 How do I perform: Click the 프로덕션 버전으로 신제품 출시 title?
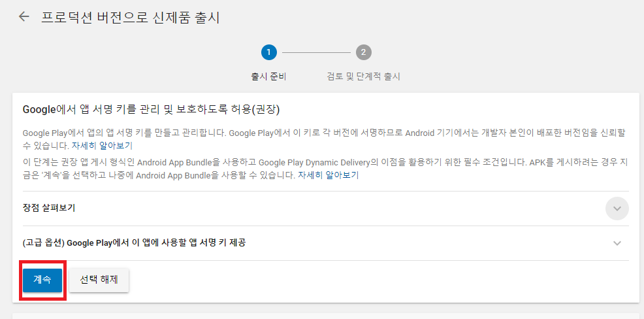point(131,17)
